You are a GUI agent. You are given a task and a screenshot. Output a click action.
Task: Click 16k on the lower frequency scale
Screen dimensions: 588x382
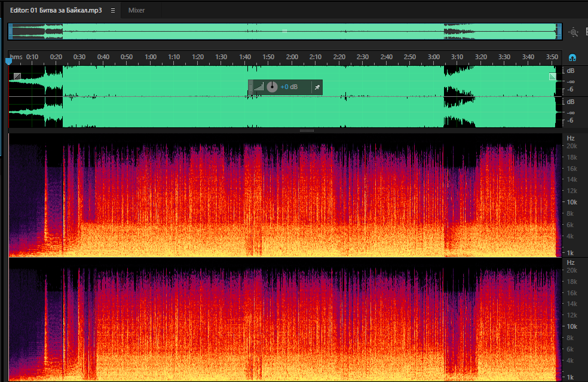[572, 293]
